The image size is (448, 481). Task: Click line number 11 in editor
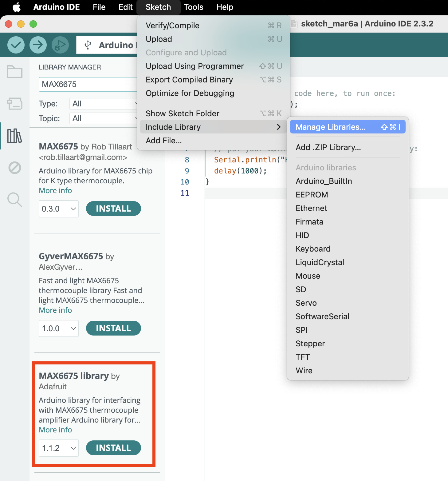pos(185,193)
